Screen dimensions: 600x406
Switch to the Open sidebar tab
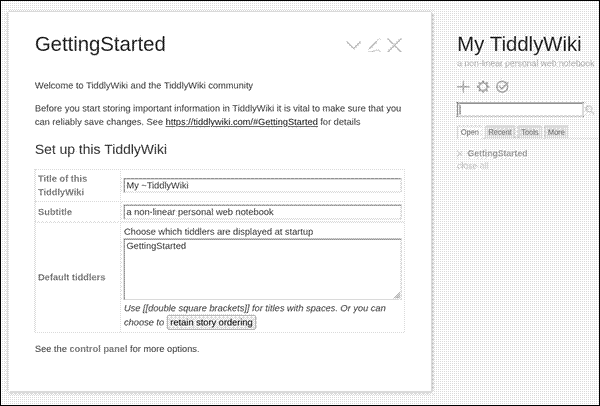(x=470, y=132)
